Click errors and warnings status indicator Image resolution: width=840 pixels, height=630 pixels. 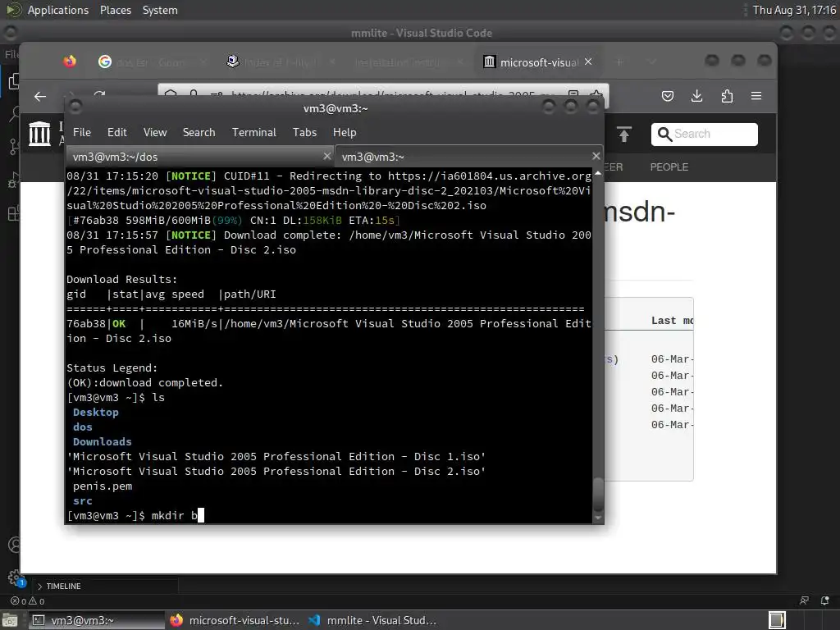(28, 601)
